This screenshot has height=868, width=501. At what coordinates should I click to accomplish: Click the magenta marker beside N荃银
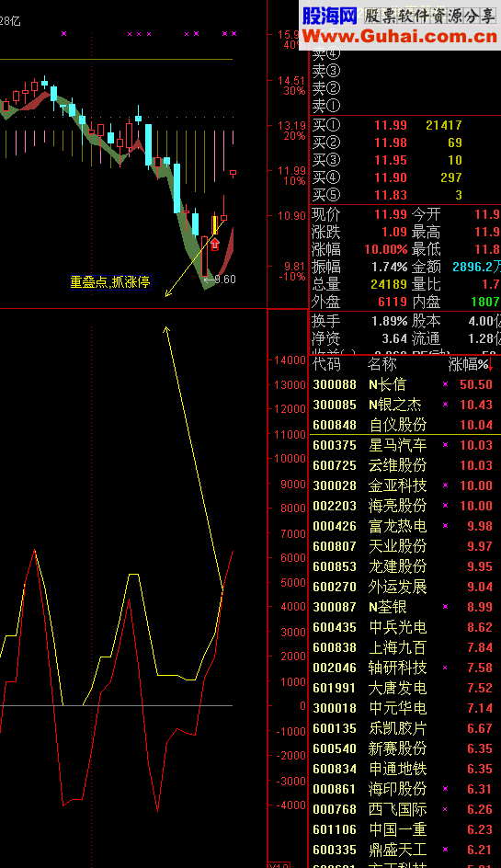[x=445, y=607]
